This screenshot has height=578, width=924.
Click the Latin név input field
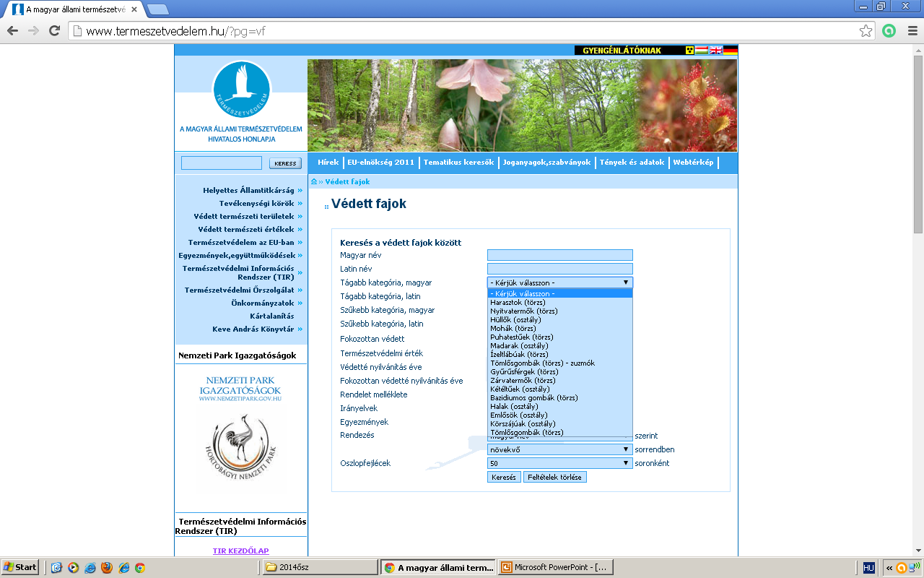(x=560, y=269)
